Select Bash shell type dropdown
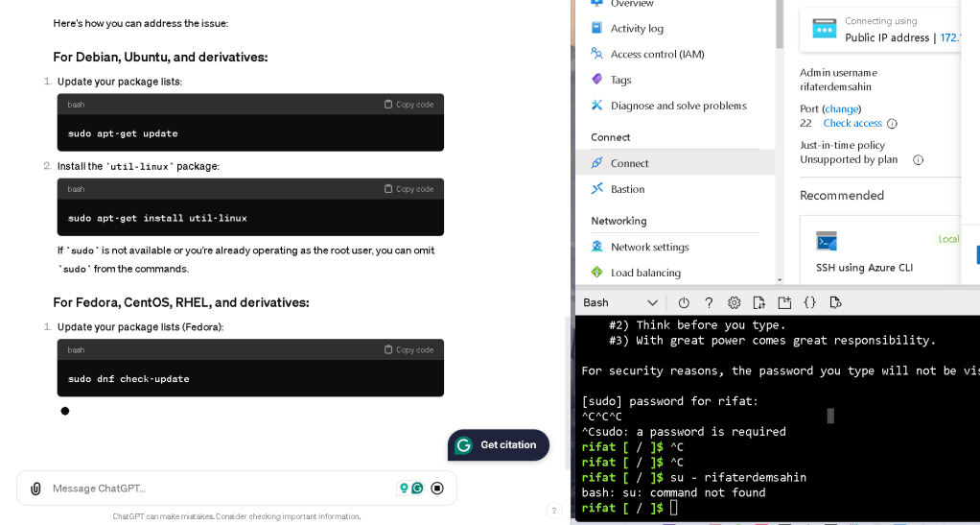The width and height of the screenshot is (980, 525). 620,303
